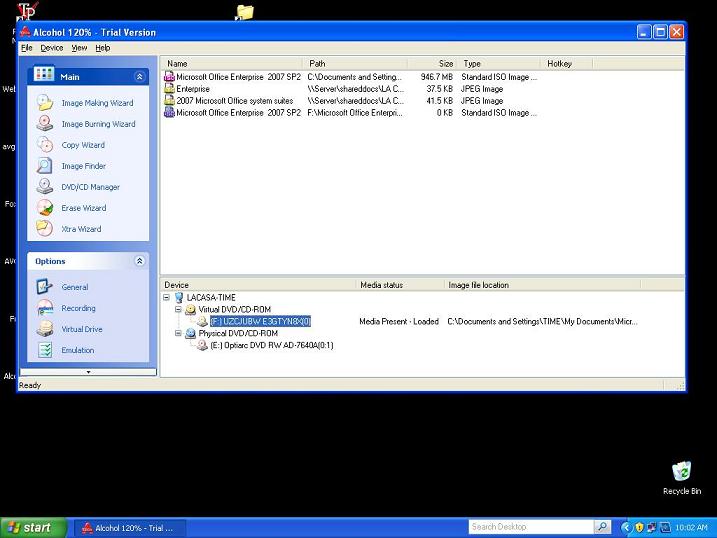Screen dimensions: 717x538
Task: Open the folder icon on the desktop
Action: pyautogui.click(x=245, y=12)
